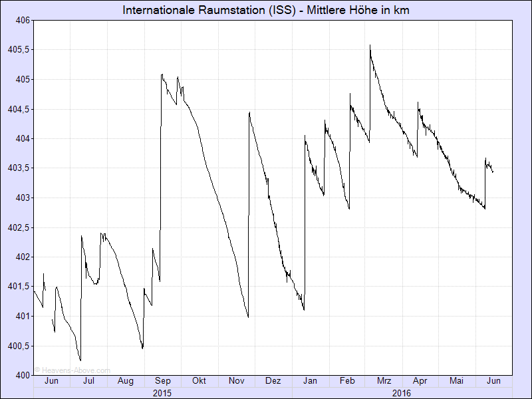Select the year label "2015"
The image size is (532, 399).
162,393
